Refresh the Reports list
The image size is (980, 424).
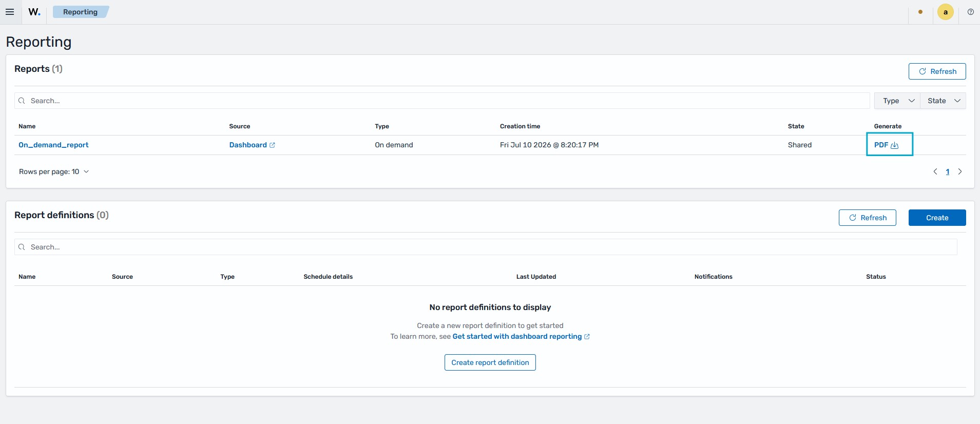(937, 71)
